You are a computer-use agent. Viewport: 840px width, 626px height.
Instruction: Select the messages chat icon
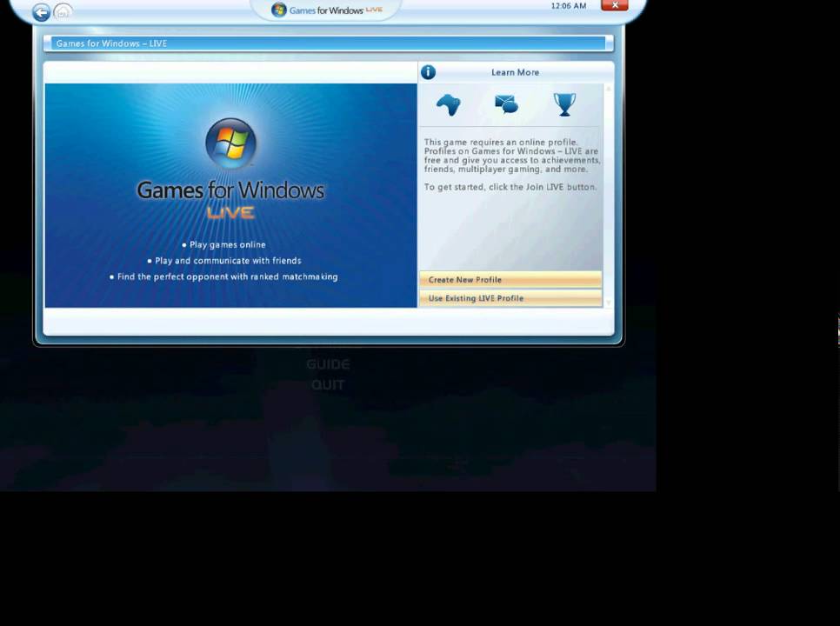[x=506, y=103]
